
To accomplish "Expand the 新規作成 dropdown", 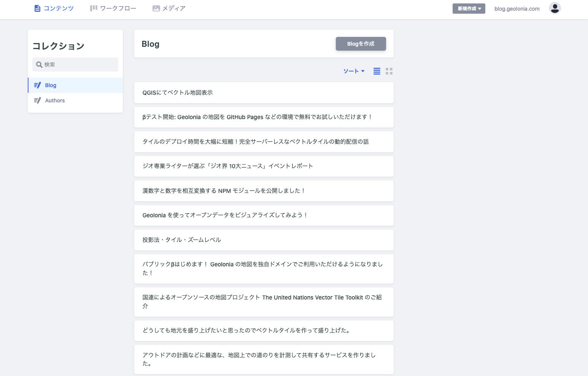I will click(x=469, y=8).
